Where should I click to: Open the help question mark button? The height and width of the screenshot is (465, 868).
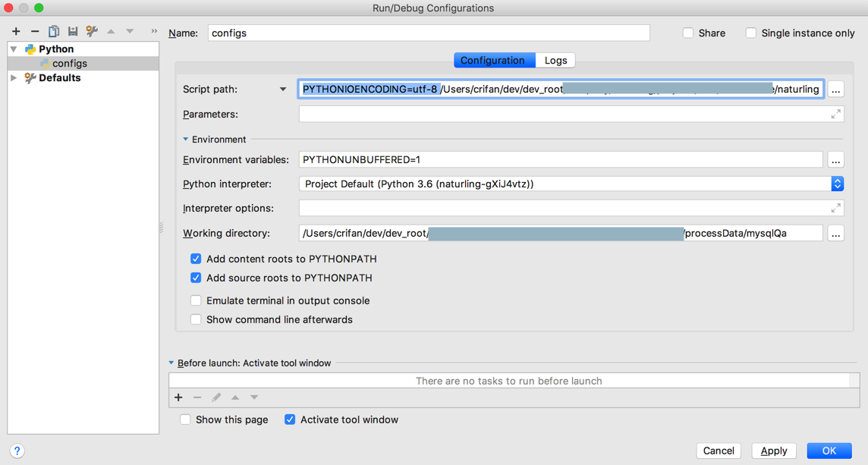point(17,451)
